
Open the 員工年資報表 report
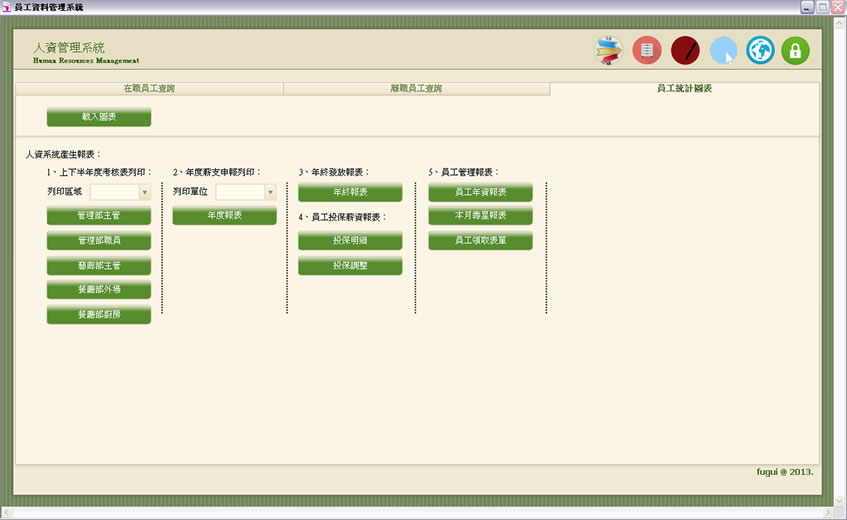[x=480, y=192]
